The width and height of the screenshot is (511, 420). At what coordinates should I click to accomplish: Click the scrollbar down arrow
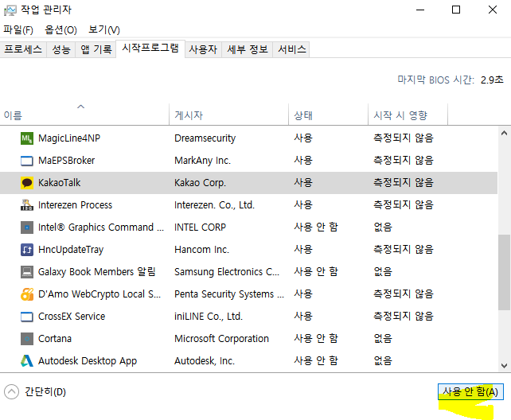[x=504, y=366]
